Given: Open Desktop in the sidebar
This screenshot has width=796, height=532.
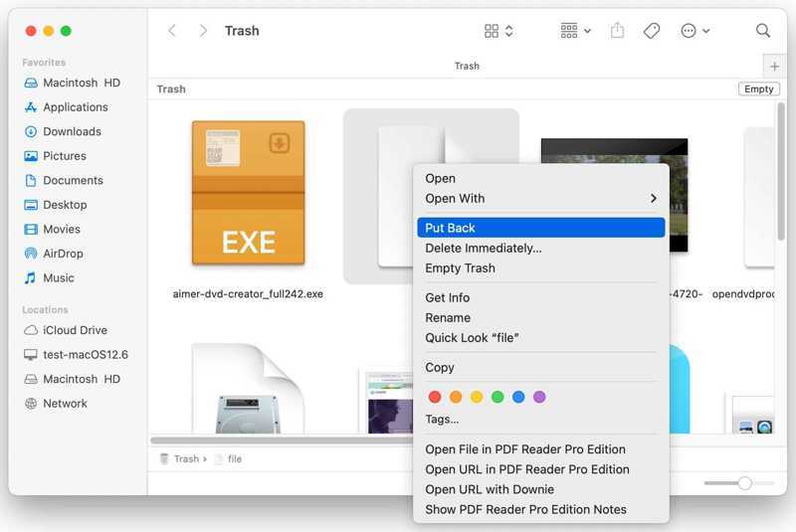Looking at the screenshot, I should pos(56,205).
